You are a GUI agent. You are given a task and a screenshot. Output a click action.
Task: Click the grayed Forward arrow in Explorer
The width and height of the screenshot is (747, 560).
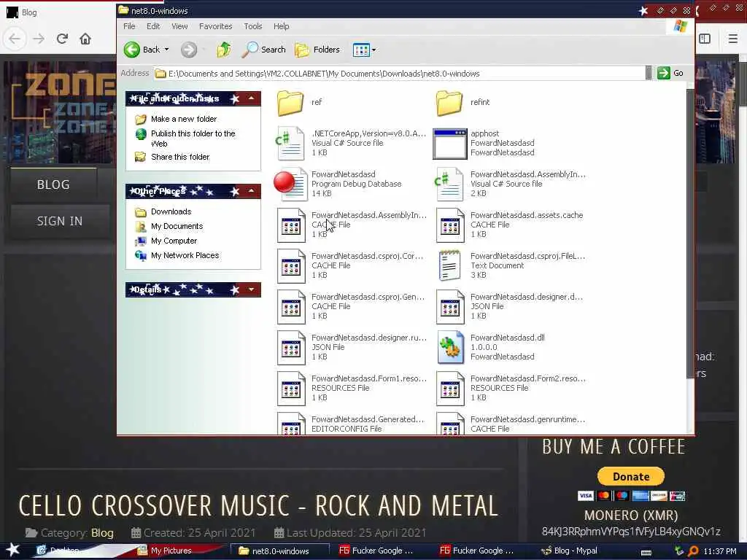[x=189, y=50]
